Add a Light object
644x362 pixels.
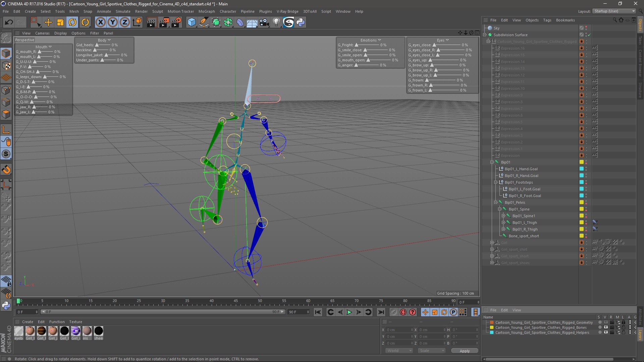click(x=276, y=22)
